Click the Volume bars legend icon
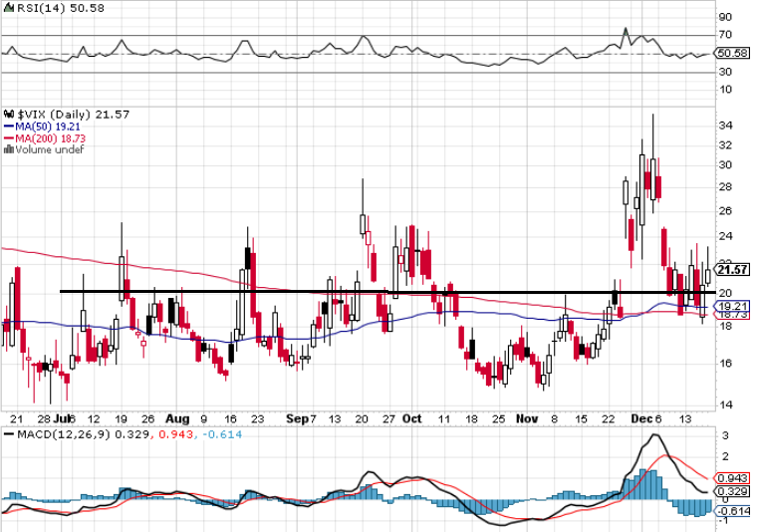The height and width of the screenshot is (532, 761). click(x=9, y=149)
